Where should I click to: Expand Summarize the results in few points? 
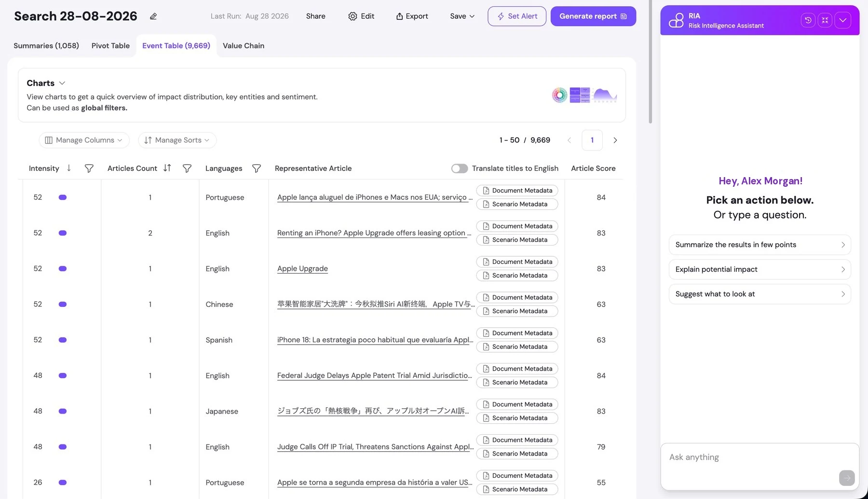(759, 245)
